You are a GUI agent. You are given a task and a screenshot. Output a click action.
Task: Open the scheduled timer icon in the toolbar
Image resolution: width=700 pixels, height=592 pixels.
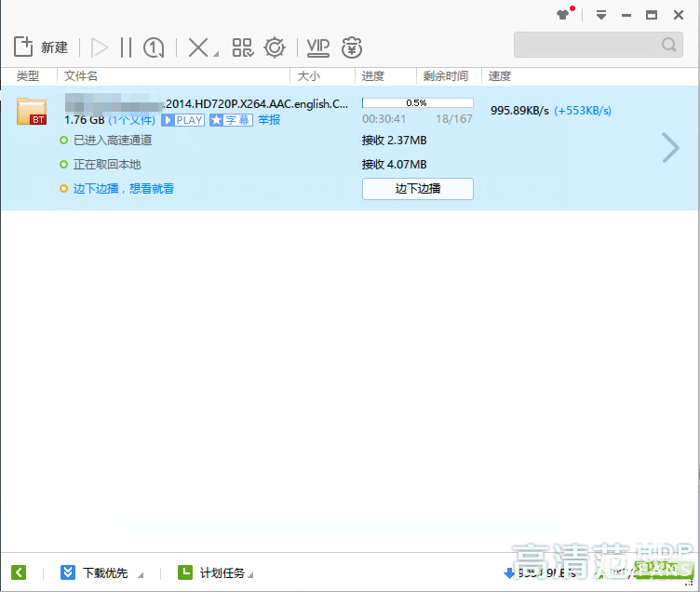154,47
